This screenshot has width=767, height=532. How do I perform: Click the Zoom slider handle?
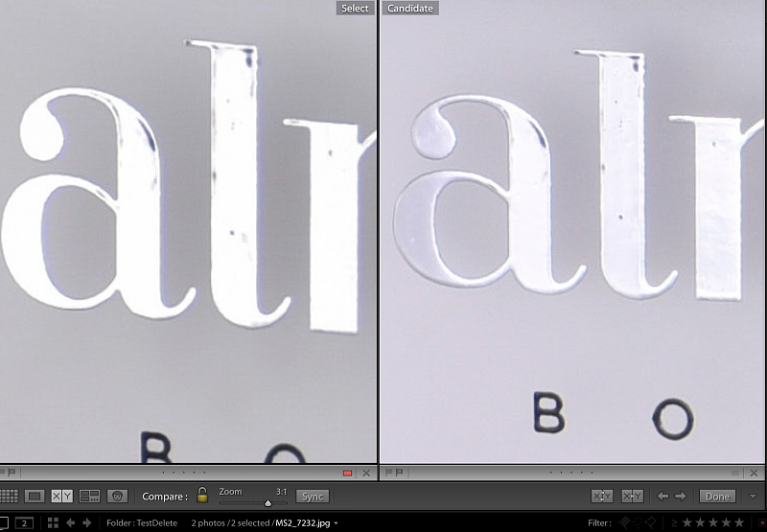(x=268, y=501)
